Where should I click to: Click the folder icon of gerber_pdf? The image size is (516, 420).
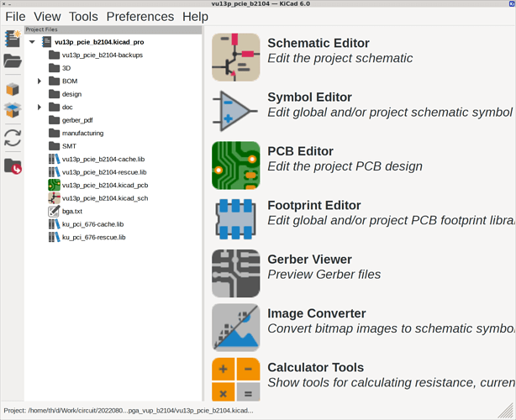tap(55, 120)
